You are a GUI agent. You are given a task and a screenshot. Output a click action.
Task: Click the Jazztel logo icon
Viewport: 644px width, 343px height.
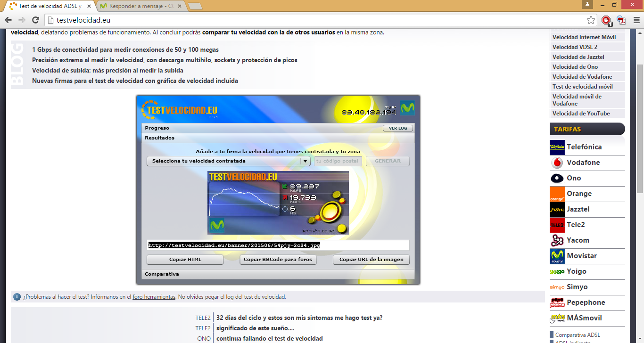pyautogui.click(x=557, y=210)
